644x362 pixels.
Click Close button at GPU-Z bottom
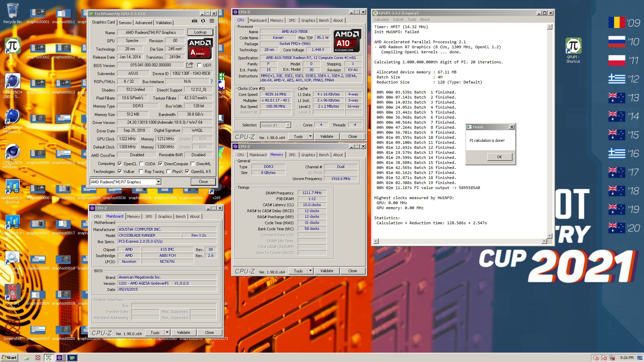(x=203, y=181)
